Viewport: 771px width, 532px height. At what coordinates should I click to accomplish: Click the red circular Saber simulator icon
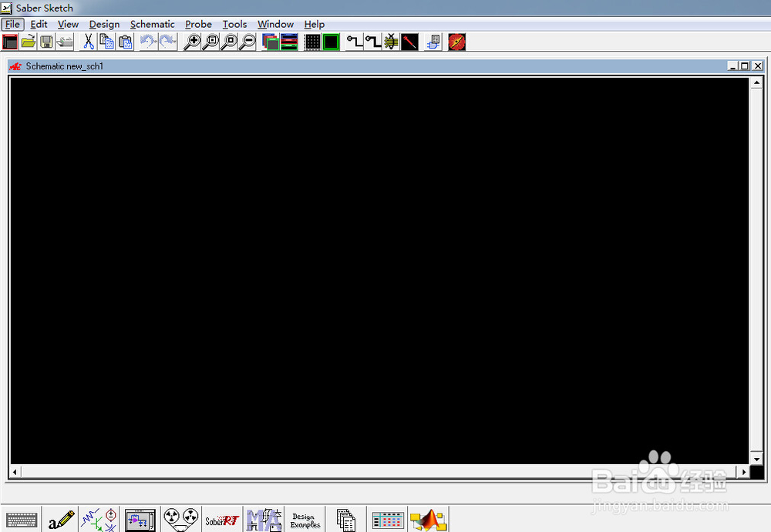pos(456,42)
